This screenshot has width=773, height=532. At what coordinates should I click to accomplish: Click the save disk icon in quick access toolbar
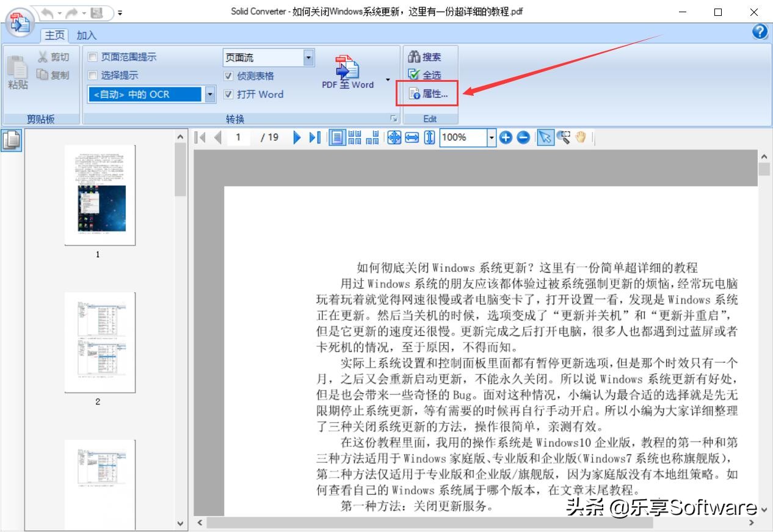(x=96, y=12)
